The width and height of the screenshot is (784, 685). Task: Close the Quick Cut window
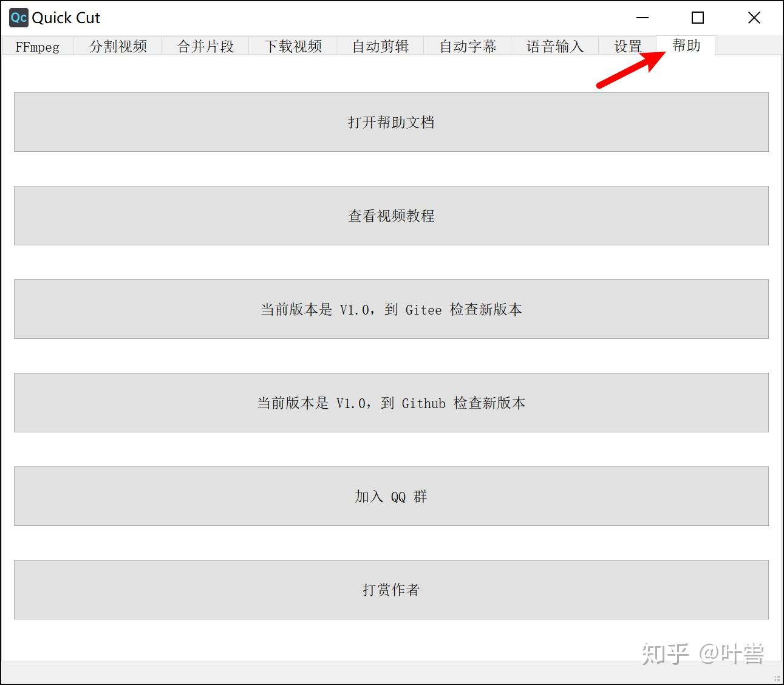pyautogui.click(x=754, y=18)
